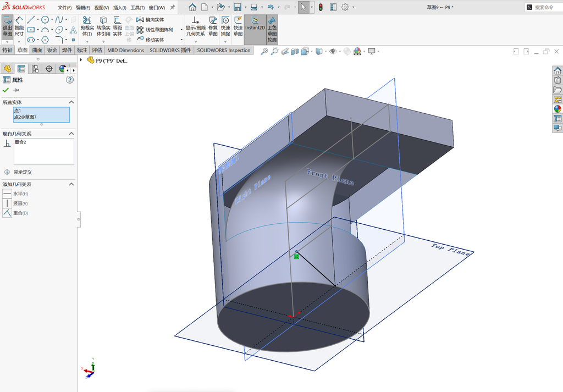The height and width of the screenshot is (392, 563).
Task: Click the Zoom to Area icon
Action: pos(275,51)
